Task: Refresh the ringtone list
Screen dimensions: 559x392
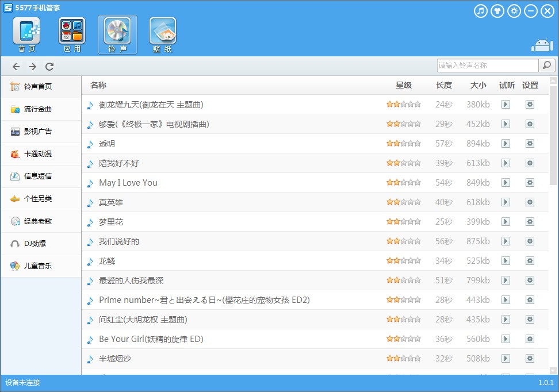Action: (x=49, y=66)
